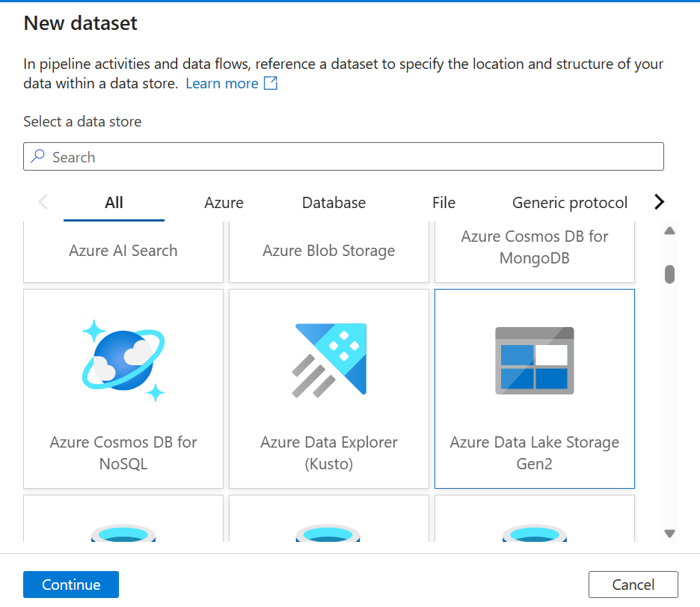
Task: Click the external link icon beside Learn more
Action: click(272, 83)
